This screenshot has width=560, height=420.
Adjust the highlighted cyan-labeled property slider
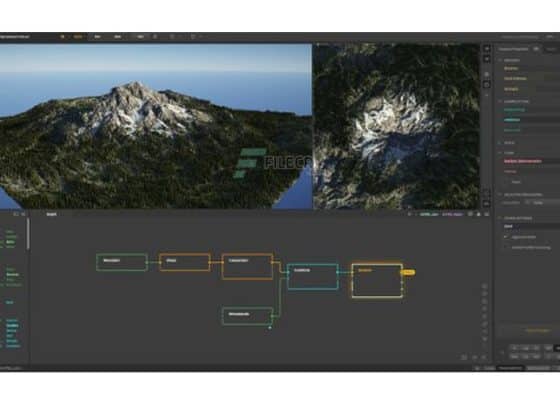click(x=531, y=120)
